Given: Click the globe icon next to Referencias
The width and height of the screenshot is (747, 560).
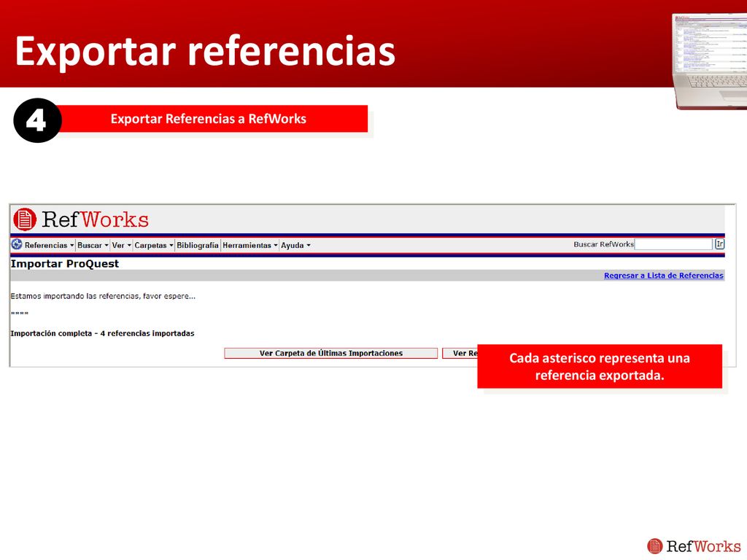Looking at the screenshot, I should [x=17, y=244].
